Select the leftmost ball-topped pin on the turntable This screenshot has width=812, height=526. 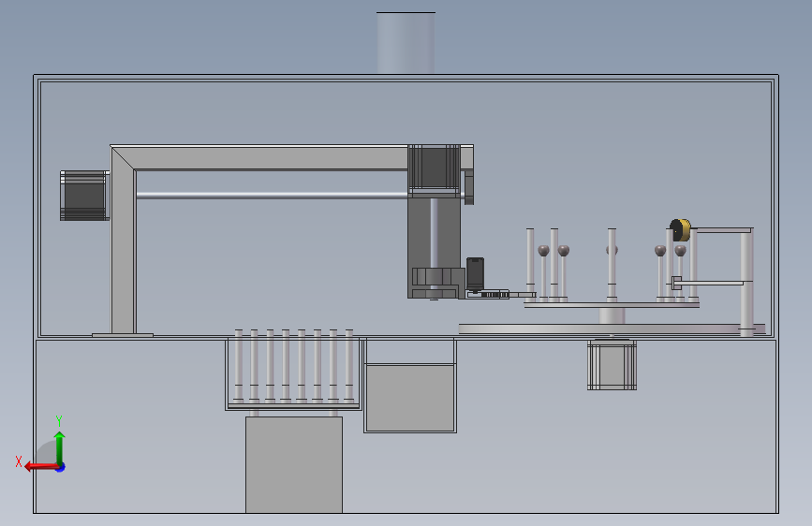click(543, 273)
